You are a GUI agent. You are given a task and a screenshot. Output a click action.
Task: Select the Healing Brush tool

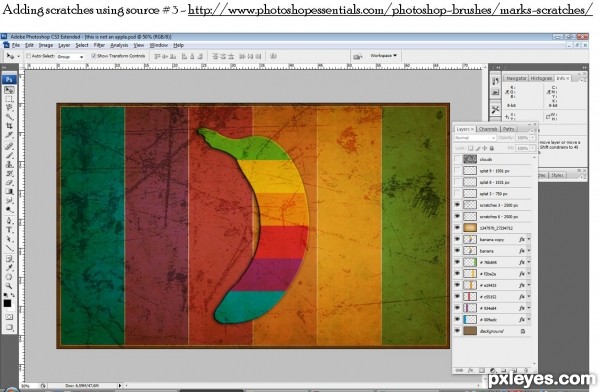click(9, 145)
